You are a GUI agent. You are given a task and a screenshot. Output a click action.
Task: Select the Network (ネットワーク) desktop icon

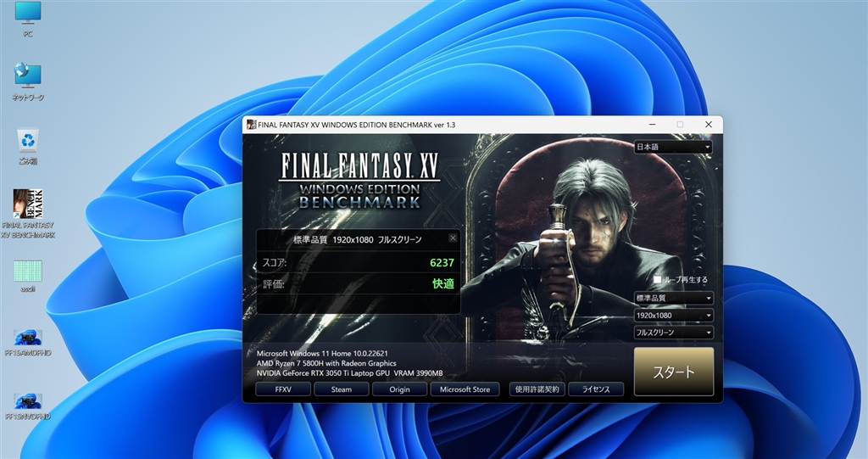(28, 81)
